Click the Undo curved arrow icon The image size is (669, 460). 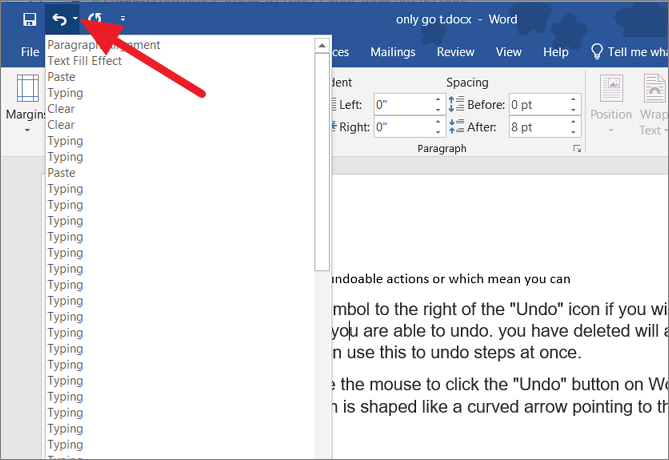(59, 19)
